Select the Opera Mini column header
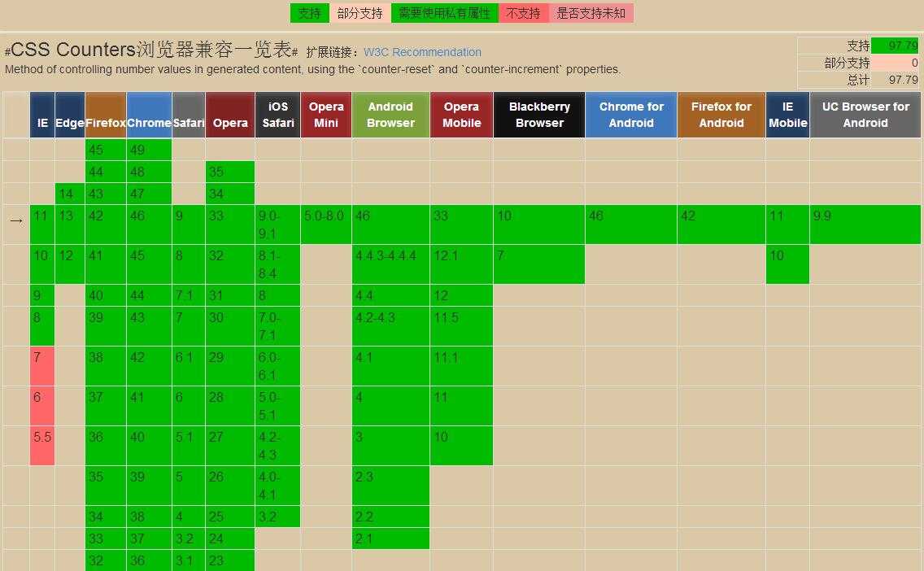This screenshot has height=571, width=924. [326, 115]
